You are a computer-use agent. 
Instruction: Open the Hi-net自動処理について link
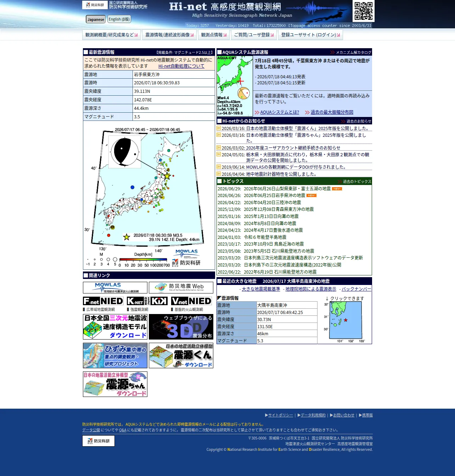coord(181,66)
